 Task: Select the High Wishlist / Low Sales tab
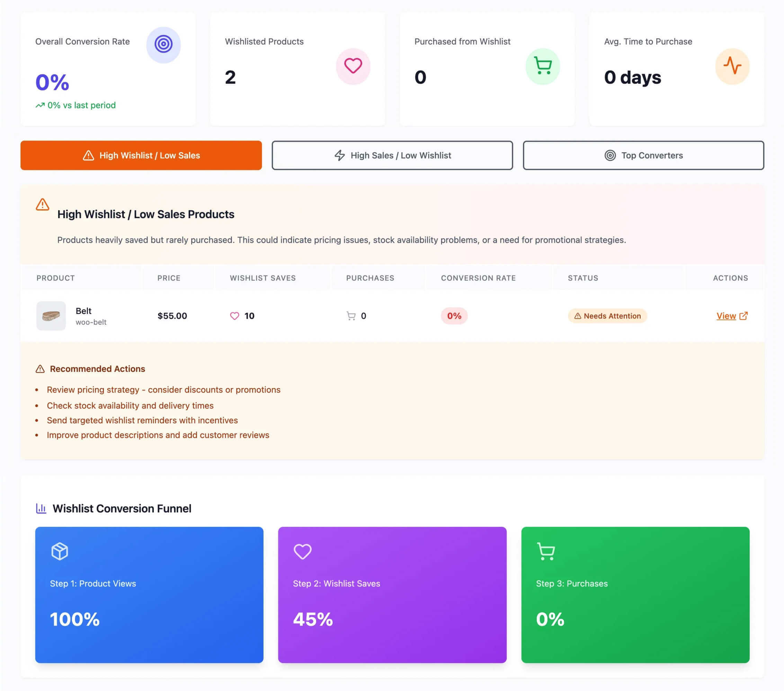[141, 155]
